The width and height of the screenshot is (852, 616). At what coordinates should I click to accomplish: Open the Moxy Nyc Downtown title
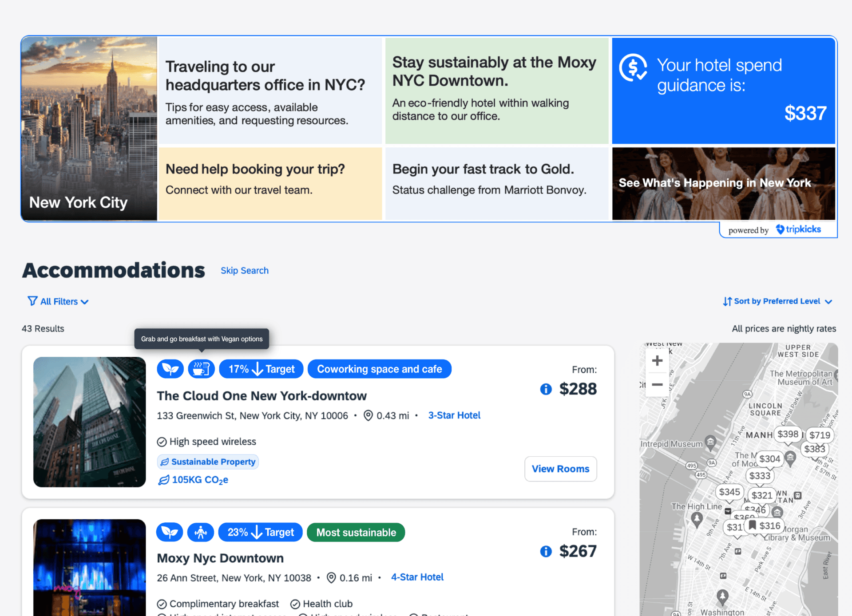coord(220,558)
